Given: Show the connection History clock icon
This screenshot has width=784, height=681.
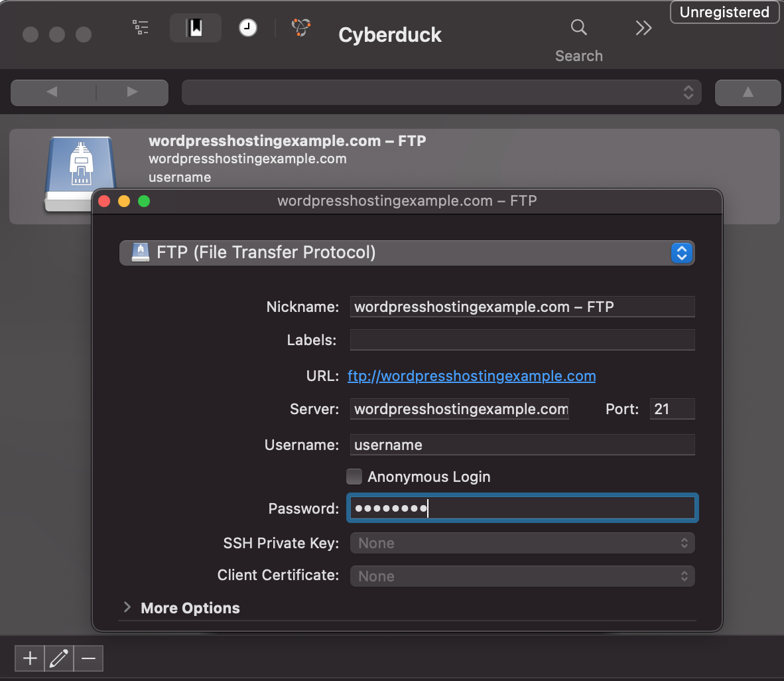Looking at the screenshot, I should (248, 28).
